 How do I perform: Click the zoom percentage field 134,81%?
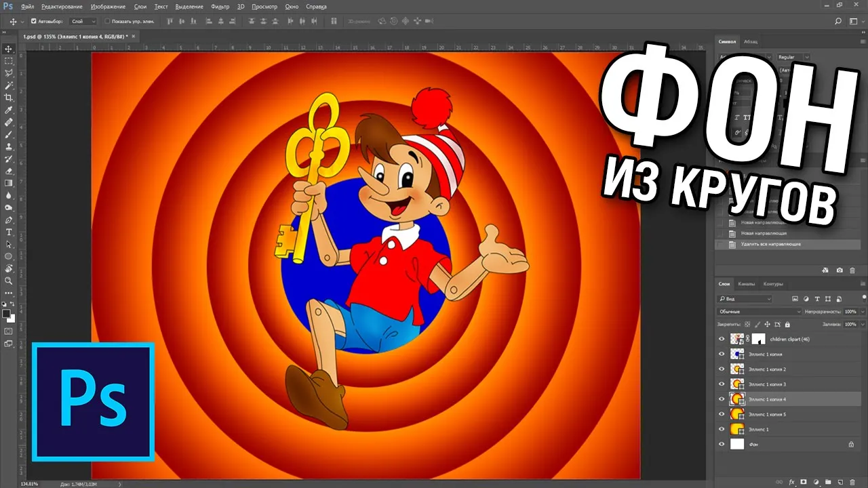[x=29, y=484]
